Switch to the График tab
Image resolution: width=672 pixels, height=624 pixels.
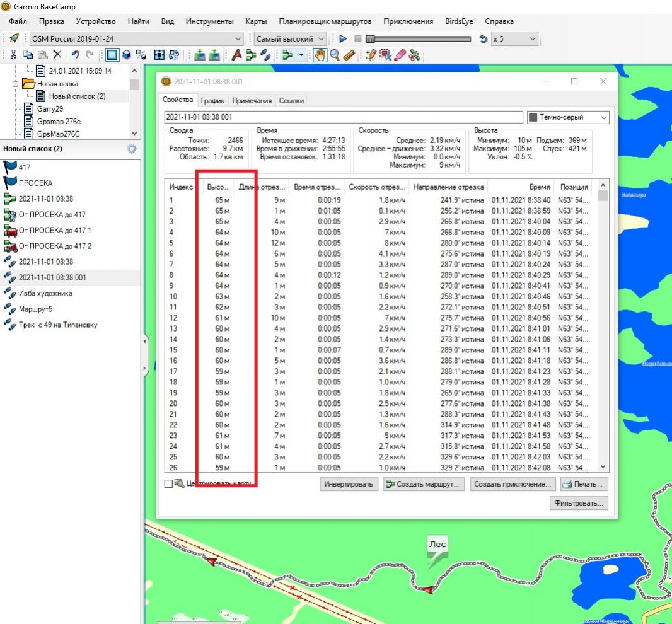tap(212, 100)
